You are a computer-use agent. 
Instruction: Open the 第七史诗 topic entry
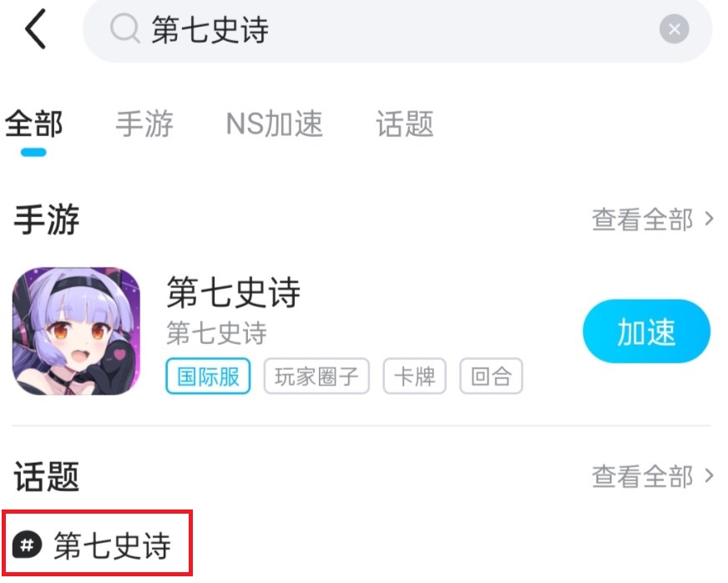pos(97,543)
